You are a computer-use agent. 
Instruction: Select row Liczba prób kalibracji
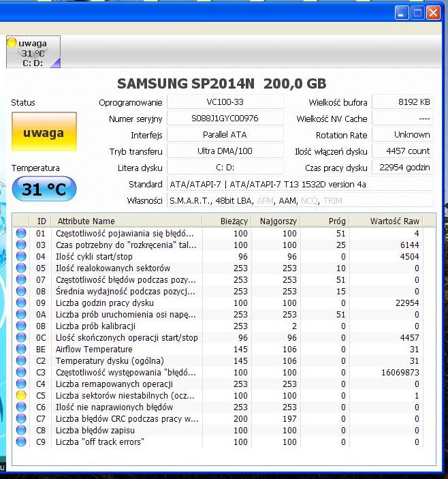pos(218,326)
